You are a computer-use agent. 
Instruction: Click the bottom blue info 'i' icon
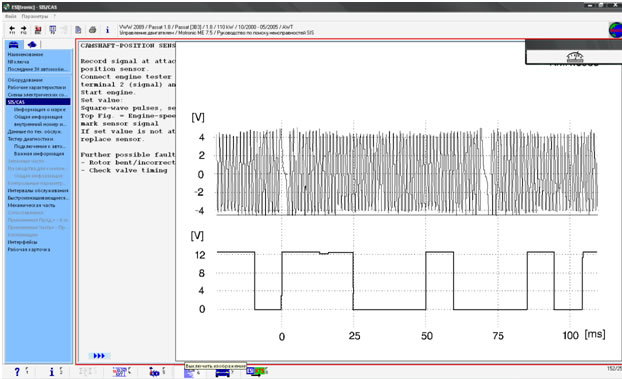pyautogui.click(x=51, y=372)
